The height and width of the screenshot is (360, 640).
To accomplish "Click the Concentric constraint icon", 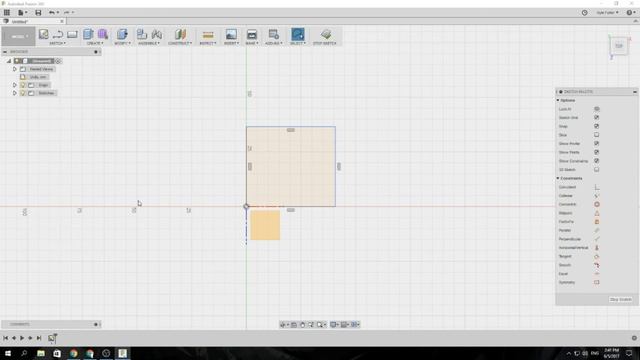I will coord(596,204).
